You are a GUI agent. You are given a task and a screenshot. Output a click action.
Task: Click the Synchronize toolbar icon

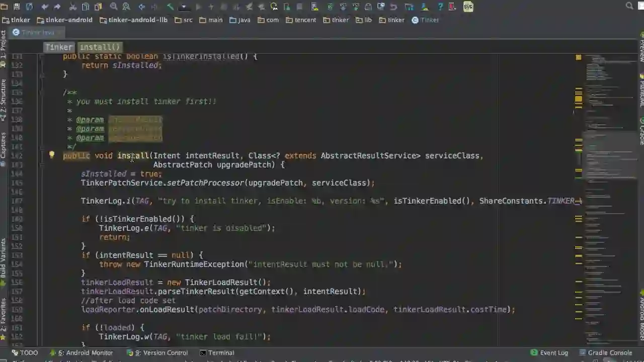[x=29, y=7]
